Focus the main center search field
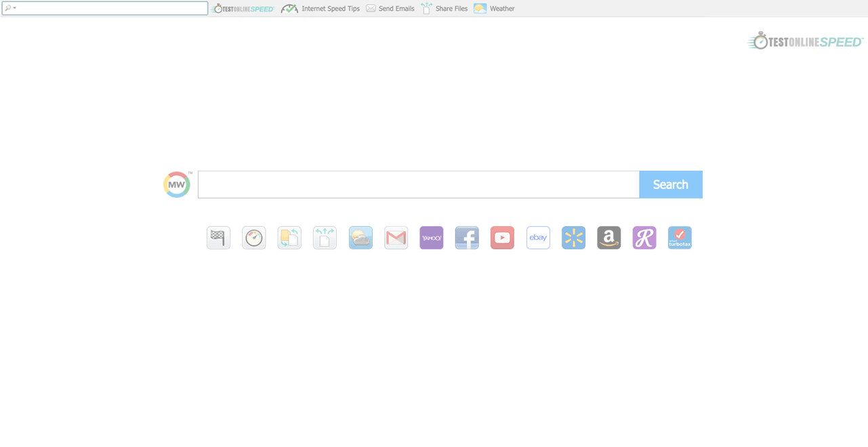Image resolution: width=868 pixels, height=447 pixels. point(419,184)
